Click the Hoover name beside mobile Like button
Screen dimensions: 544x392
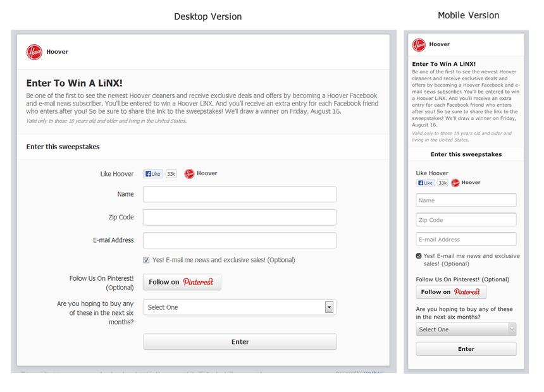pyautogui.click(x=471, y=183)
